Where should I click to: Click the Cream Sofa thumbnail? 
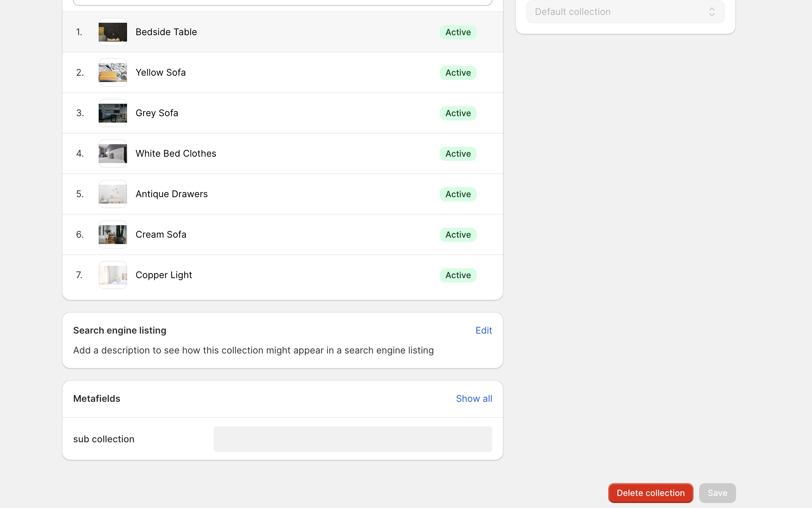(x=113, y=234)
